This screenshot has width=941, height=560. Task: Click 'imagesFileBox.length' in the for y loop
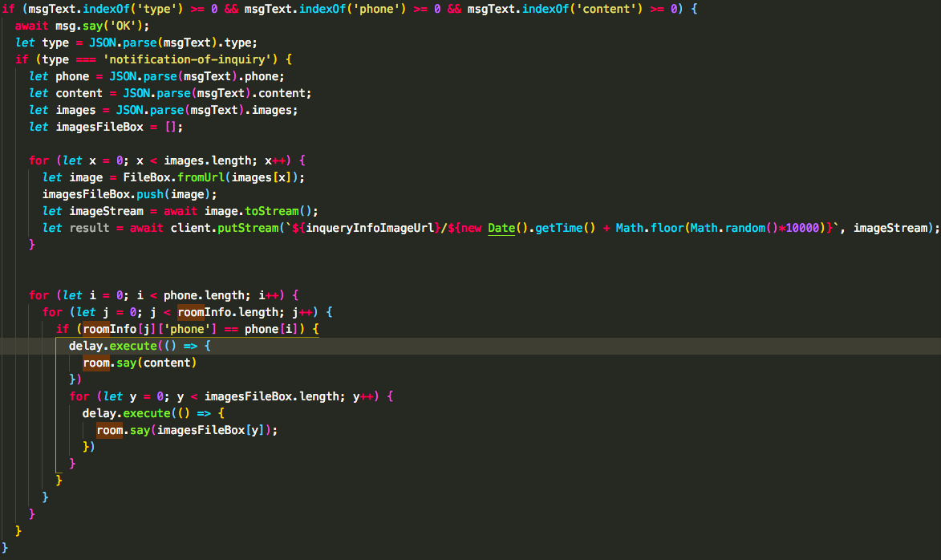coord(272,396)
